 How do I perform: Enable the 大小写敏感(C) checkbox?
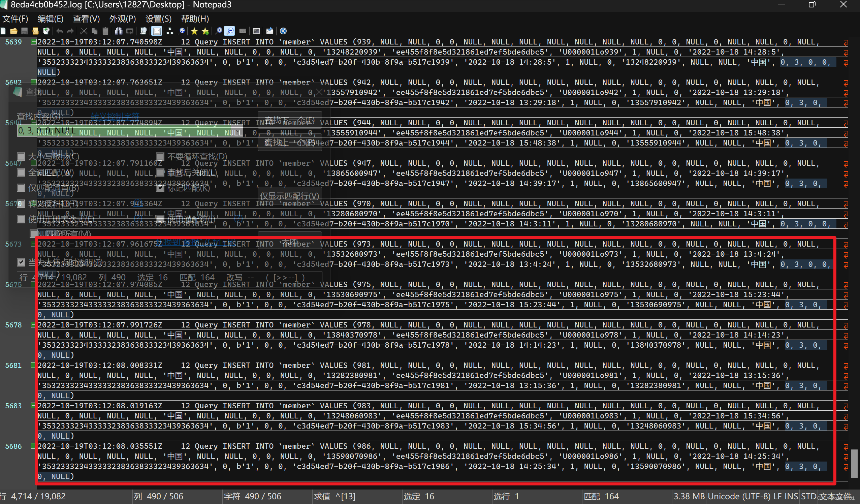pyautogui.click(x=21, y=157)
